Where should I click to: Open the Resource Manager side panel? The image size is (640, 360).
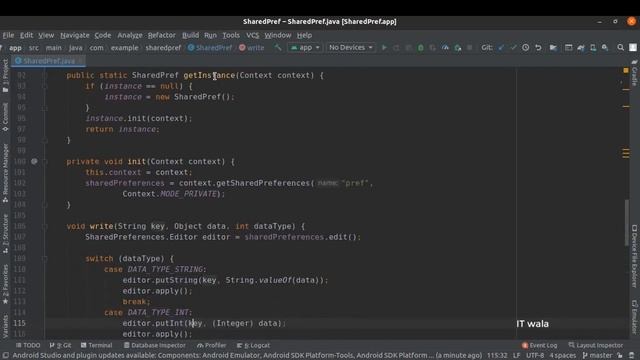5,173
